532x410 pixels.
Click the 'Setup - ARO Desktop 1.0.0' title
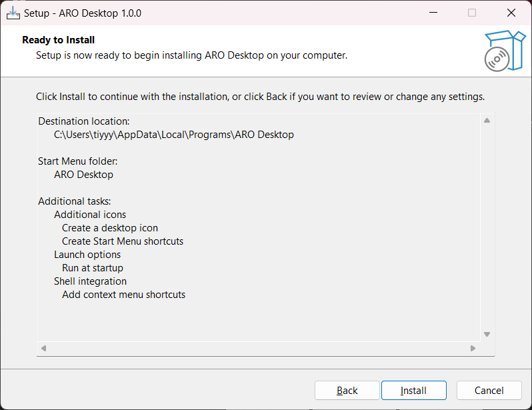(x=83, y=13)
